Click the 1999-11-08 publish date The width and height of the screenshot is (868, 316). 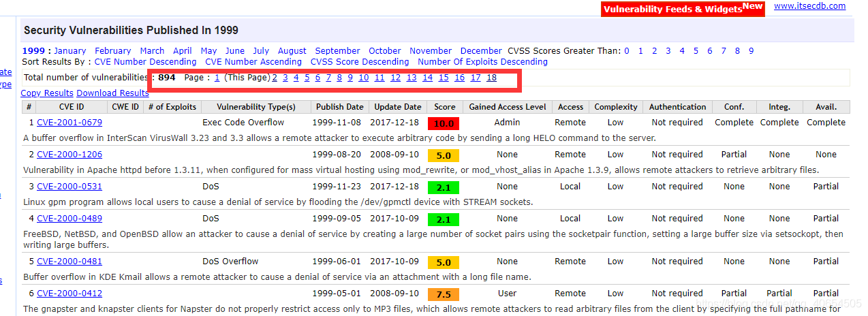[x=338, y=123]
